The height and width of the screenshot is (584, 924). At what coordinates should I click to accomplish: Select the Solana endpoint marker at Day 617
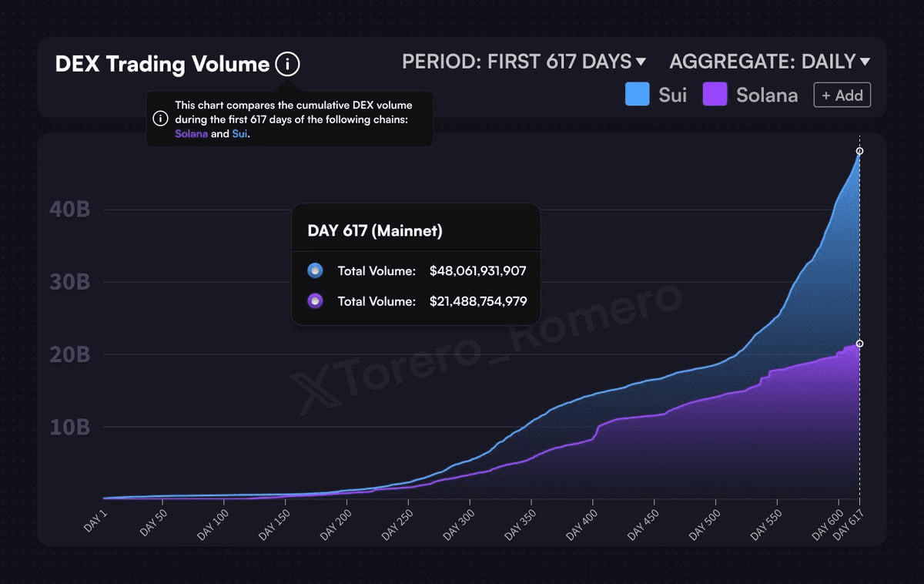coord(859,344)
